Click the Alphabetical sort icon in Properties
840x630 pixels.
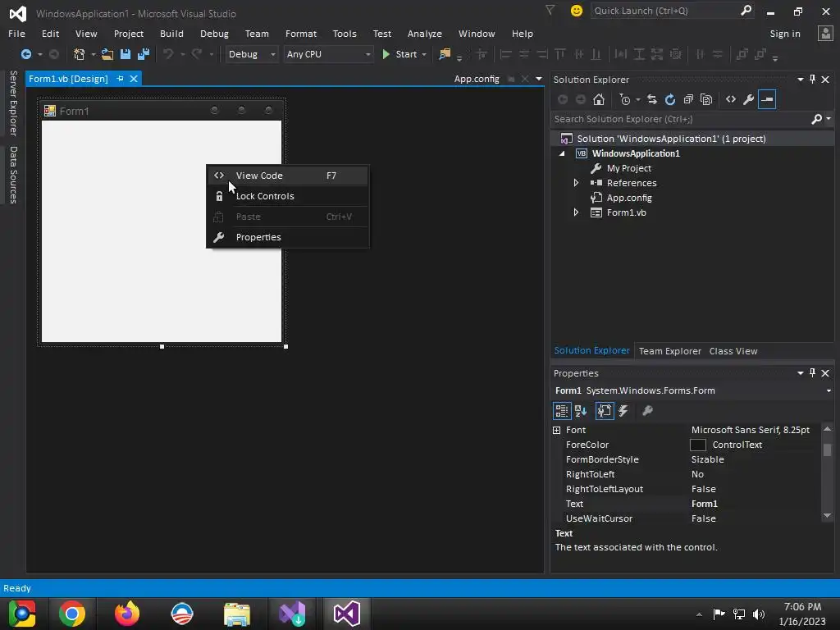tap(581, 411)
